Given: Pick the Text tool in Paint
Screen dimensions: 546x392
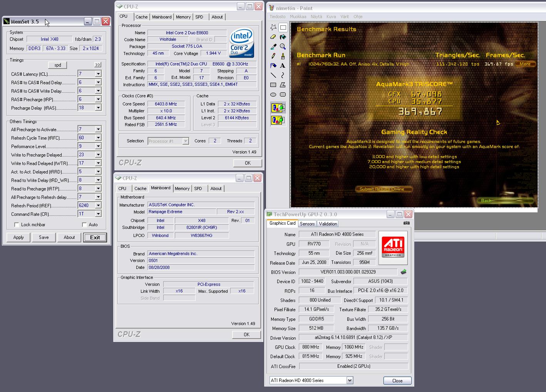Looking at the screenshot, I should (283, 66).
